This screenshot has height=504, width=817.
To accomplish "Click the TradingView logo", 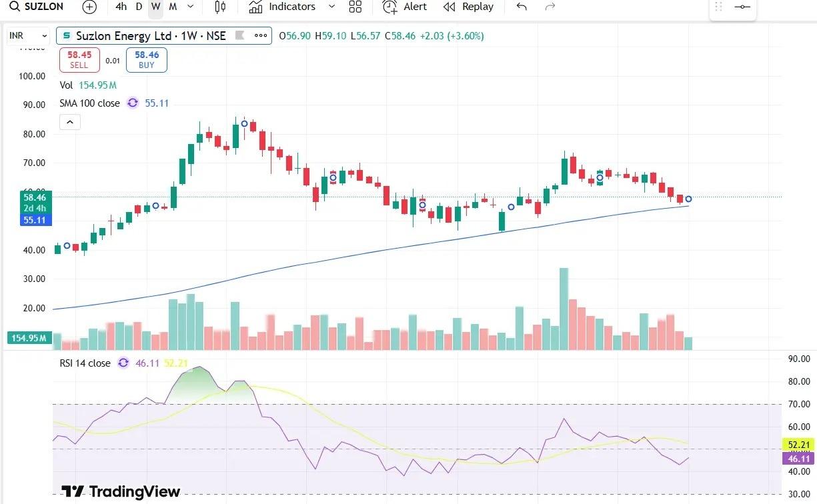I will click(x=120, y=491).
